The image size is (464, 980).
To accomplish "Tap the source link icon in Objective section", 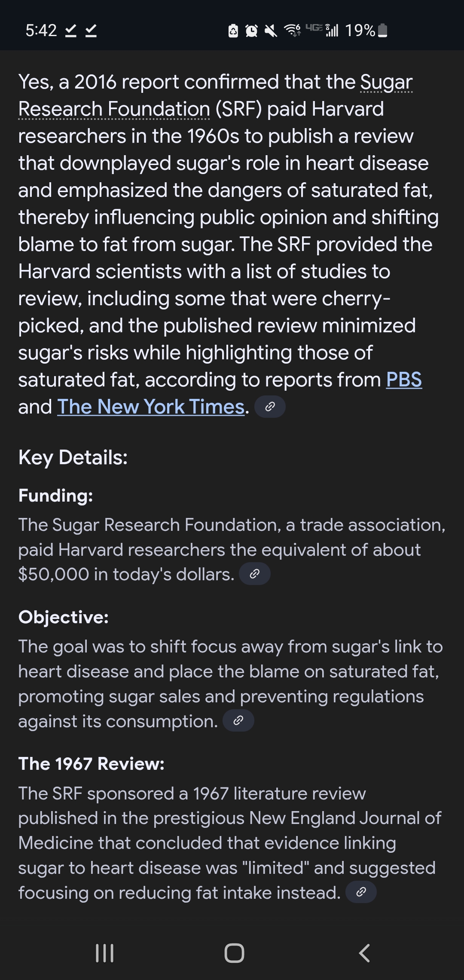I will coord(238,721).
